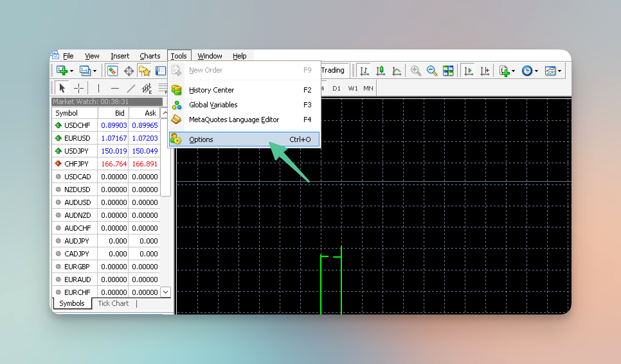Image resolution: width=621 pixels, height=364 pixels.
Task: Toggle Candlesticks chart mode
Action: tap(381, 71)
